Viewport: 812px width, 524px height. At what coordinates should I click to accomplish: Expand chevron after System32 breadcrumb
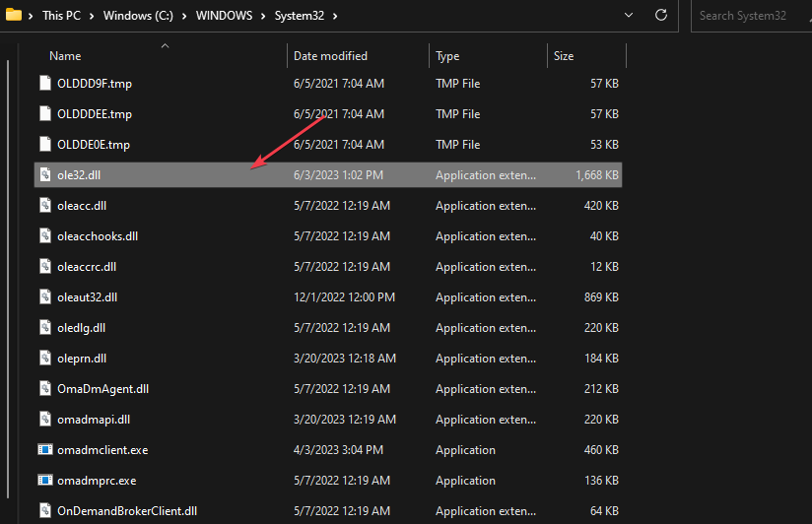tap(335, 16)
